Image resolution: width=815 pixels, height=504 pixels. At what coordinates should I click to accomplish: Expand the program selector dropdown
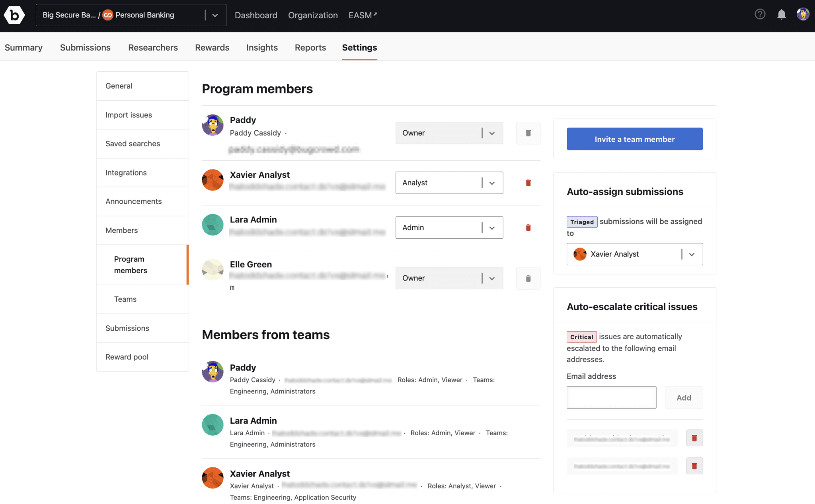(215, 15)
